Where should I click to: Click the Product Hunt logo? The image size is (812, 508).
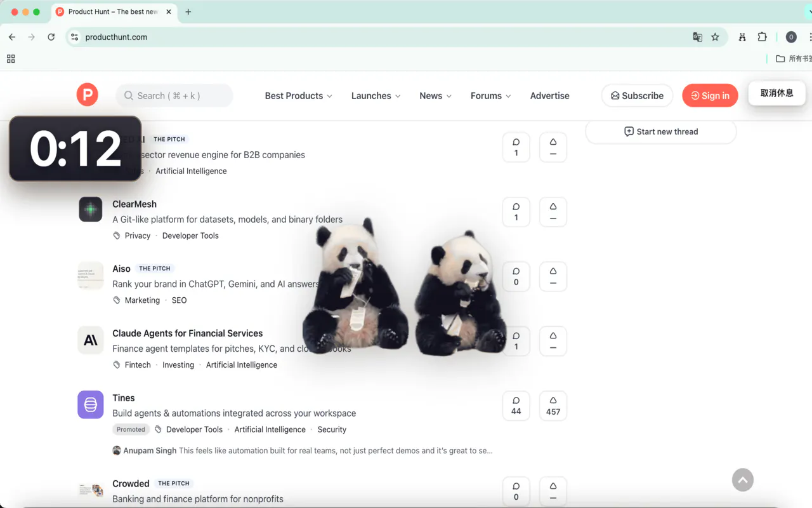[x=88, y=95]
